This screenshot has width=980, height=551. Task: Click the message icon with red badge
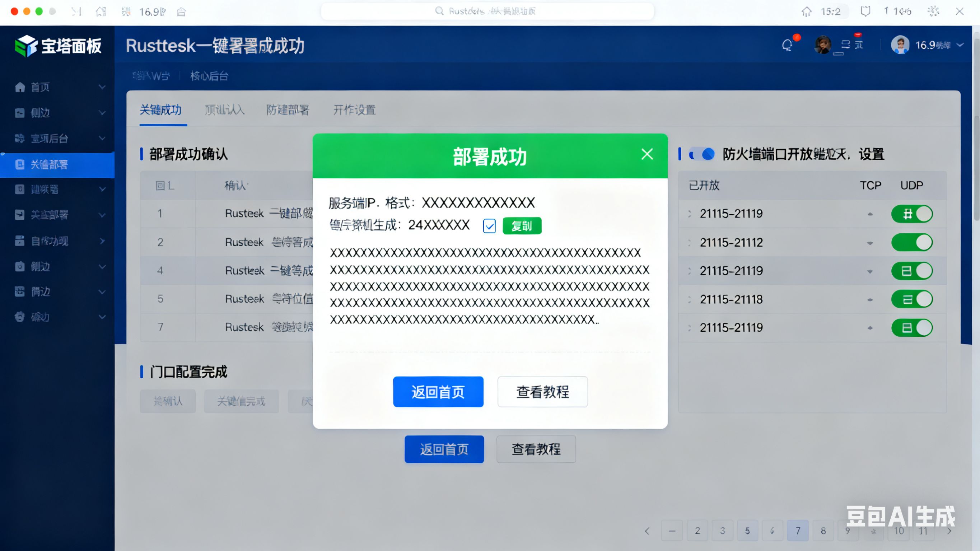[x=852, y=45]
